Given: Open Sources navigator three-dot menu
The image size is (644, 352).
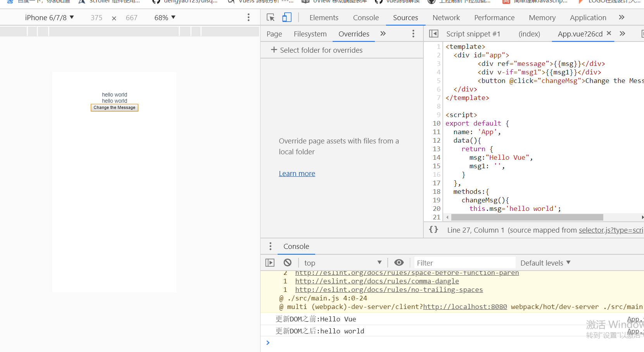Looking at the screenshot, I should click(413, 34).
